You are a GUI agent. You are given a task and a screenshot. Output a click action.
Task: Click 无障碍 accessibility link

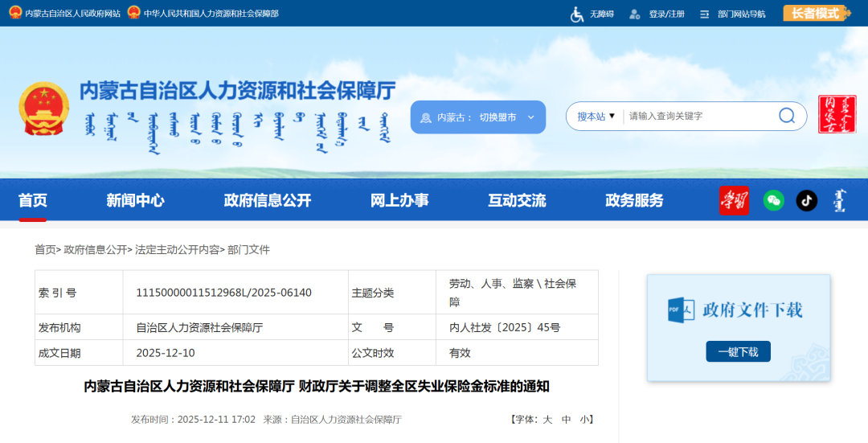pyautogui.click(x=602, y=14)
